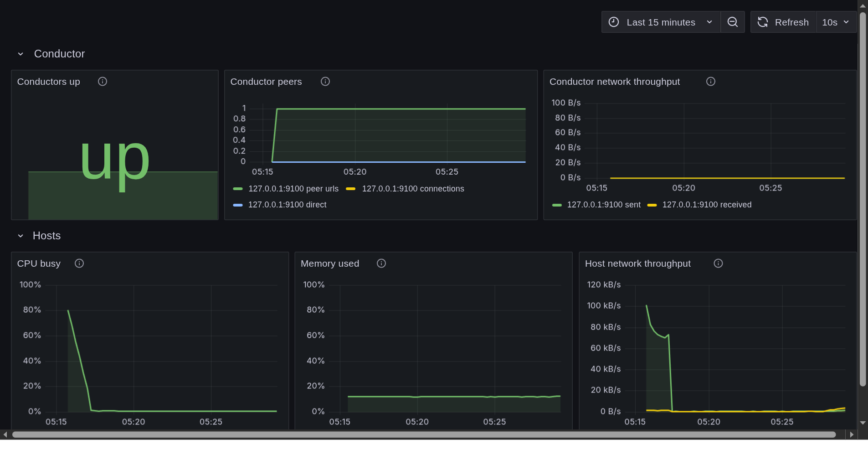Show info for Conductor peers panel

tap(325, 82)
